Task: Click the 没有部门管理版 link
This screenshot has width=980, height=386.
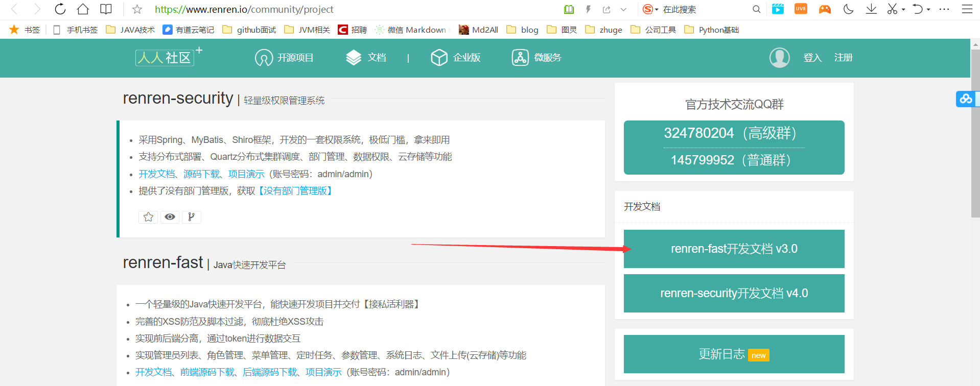Action: [x=296, y=191]
